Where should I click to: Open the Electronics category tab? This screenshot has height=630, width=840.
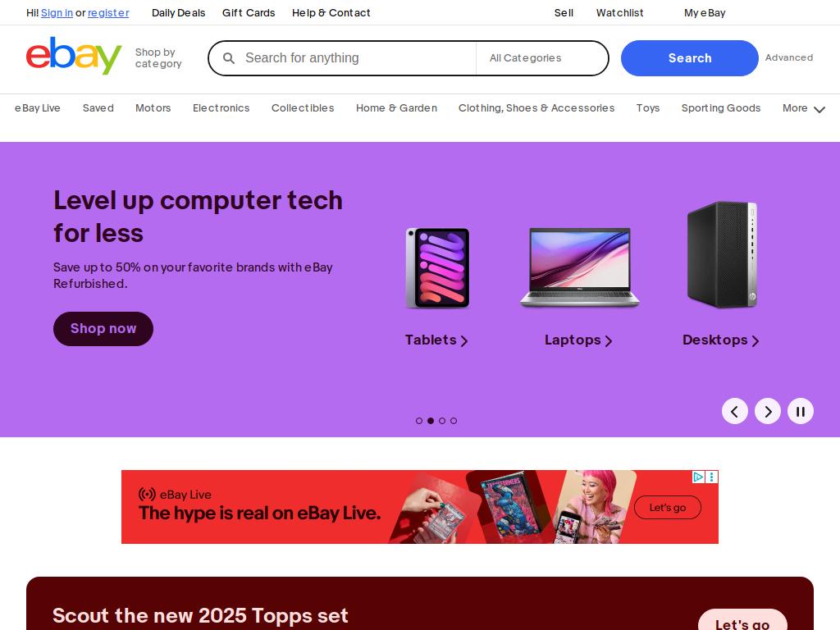(221, 108)
